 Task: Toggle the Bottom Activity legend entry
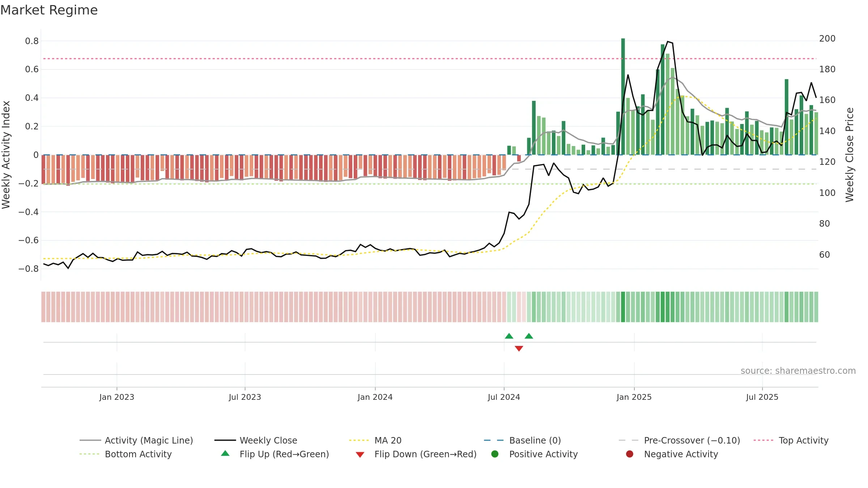[x=125, y=454]
